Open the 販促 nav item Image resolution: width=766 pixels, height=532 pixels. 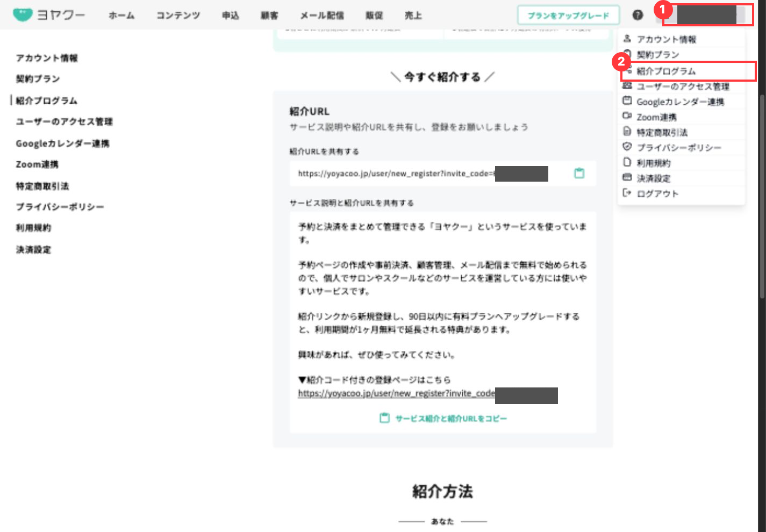(x=374, y=16)
